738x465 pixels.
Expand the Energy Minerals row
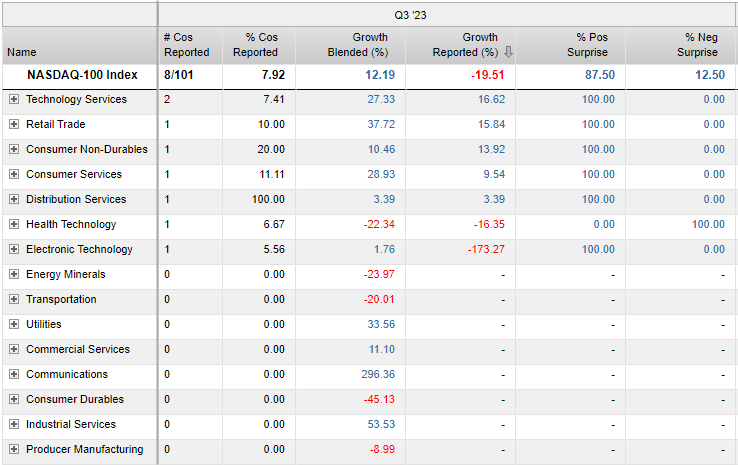click(14, 274)
